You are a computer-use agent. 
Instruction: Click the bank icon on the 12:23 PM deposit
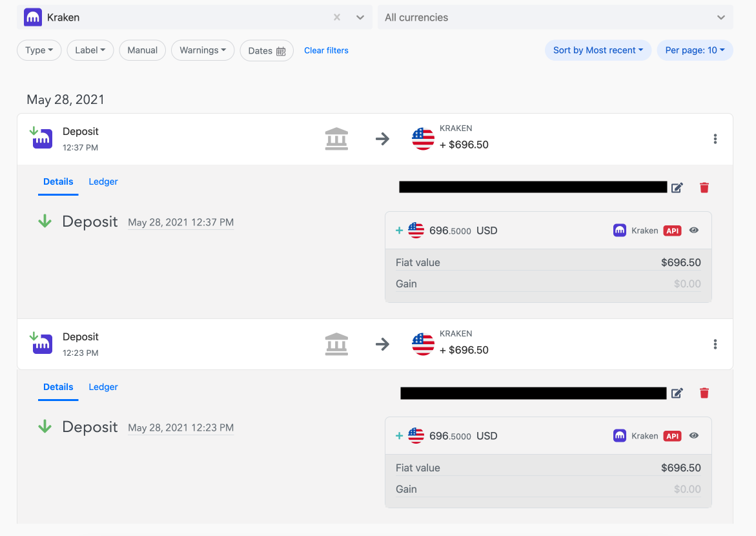click(x=336, y=344)
